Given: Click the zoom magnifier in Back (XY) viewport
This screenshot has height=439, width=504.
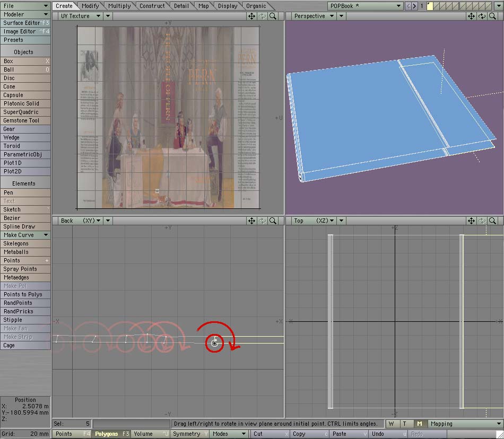Looking at the screenshot, I should (273, 221).
